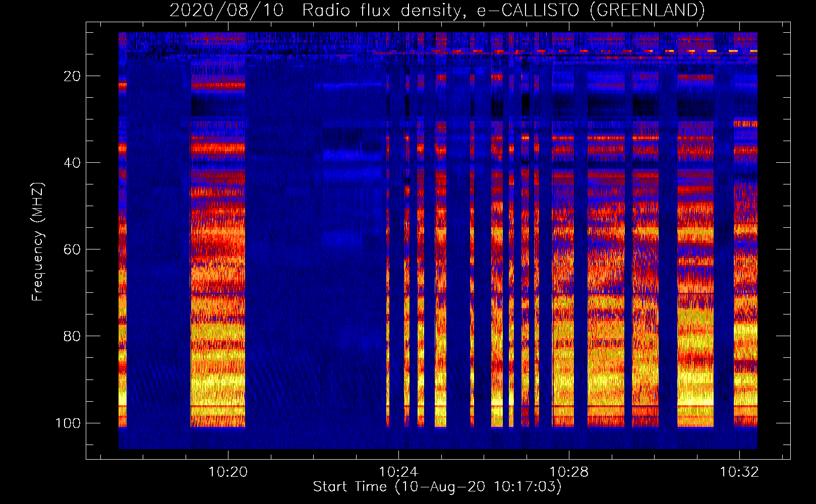Image resolution: width=816 pixels, height=504 pixels.
Task: Click the y-axis tick label '80'
Action: pyautogui.click(x=72, y=336)
